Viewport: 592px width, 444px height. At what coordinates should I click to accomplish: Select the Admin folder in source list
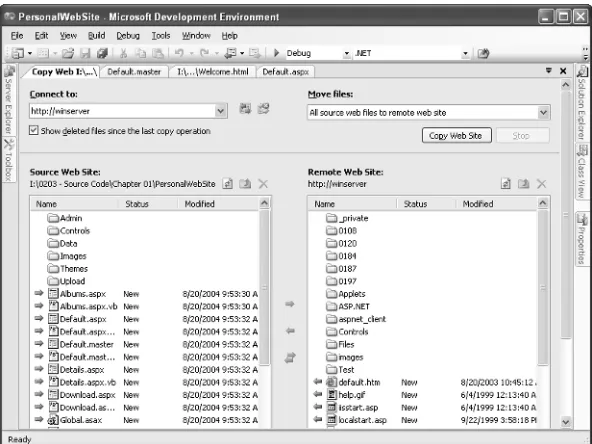pyautogui.click(x=65, y=218)
